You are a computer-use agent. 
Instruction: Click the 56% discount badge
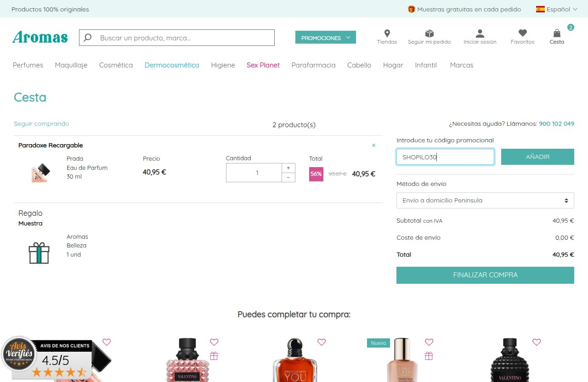pos(316,174)
